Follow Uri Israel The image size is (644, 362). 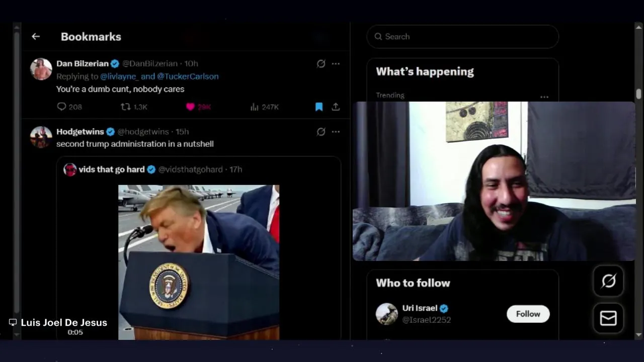528,314
